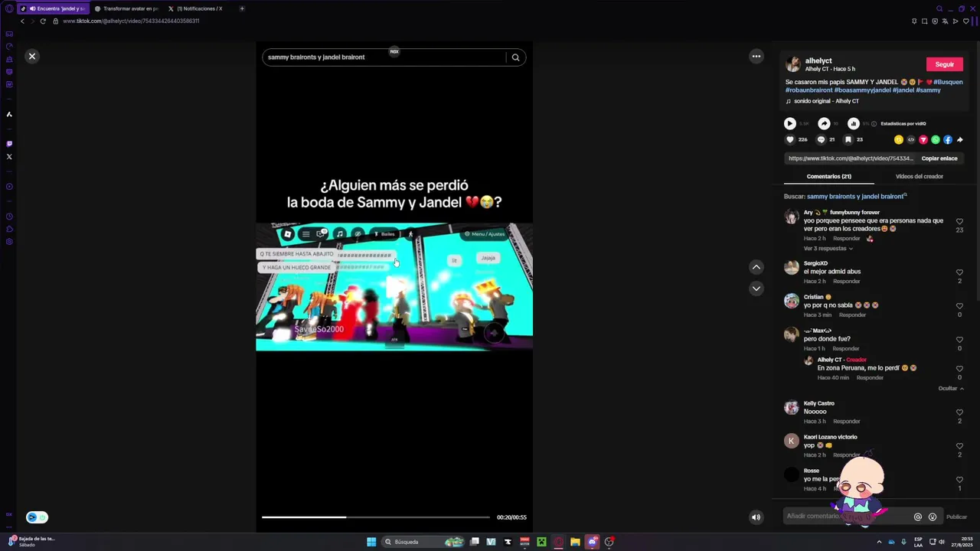The width and height of the screenshot is (980, 551).
Task: Click the @ mention icon
Action: point(918,517)
